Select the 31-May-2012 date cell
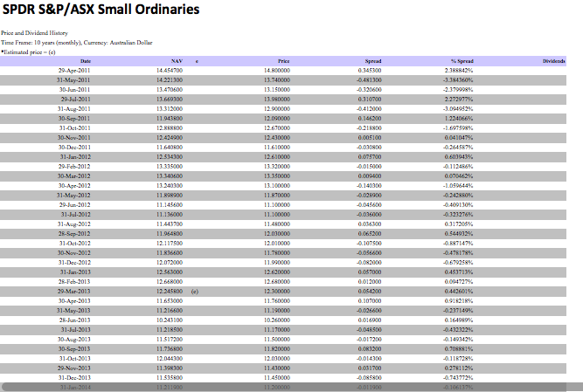 tap(73, 196)
